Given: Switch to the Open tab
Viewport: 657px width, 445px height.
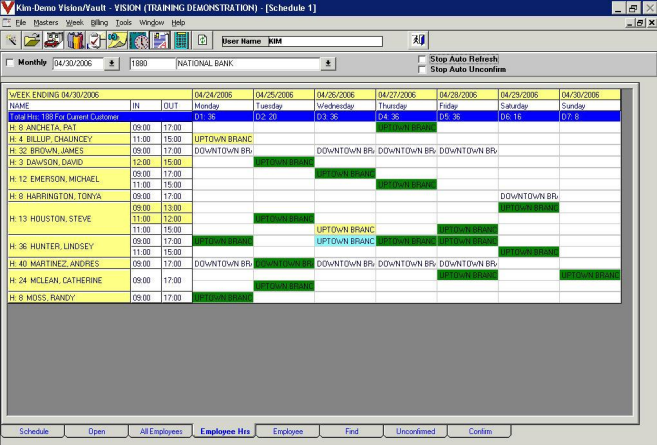Looking at the screenshot, I should coord(97,431).
